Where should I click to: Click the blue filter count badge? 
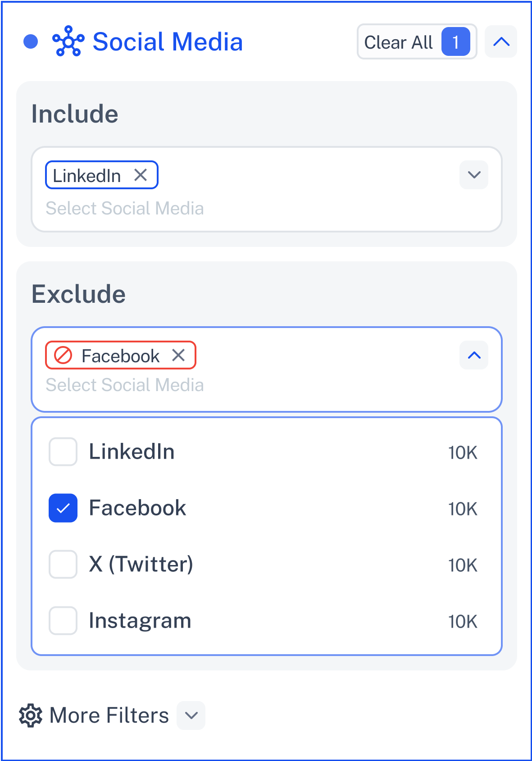click(x=455, y=41)
